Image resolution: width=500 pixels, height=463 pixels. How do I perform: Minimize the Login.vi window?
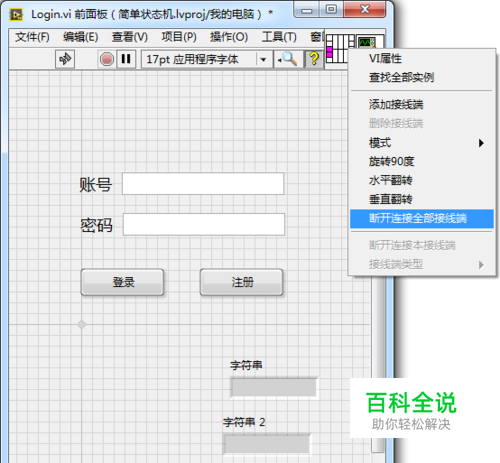coord(307,10)
